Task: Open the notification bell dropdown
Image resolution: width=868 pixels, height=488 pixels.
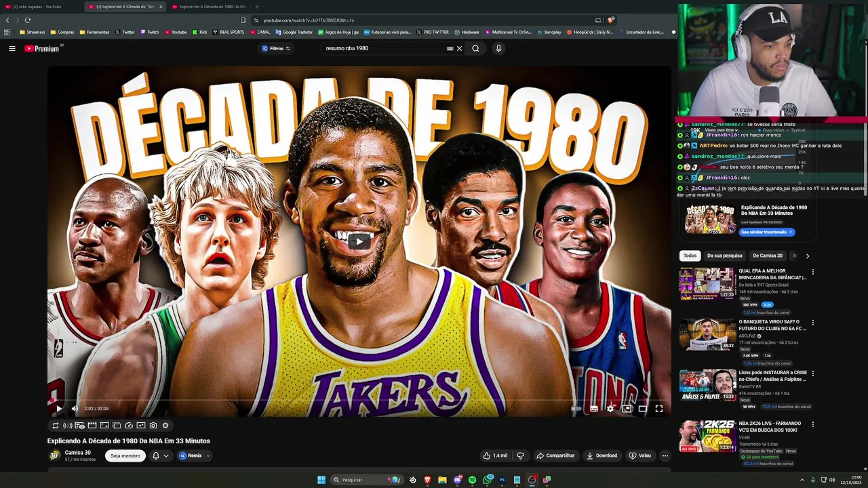Action: tap(160, 455)
